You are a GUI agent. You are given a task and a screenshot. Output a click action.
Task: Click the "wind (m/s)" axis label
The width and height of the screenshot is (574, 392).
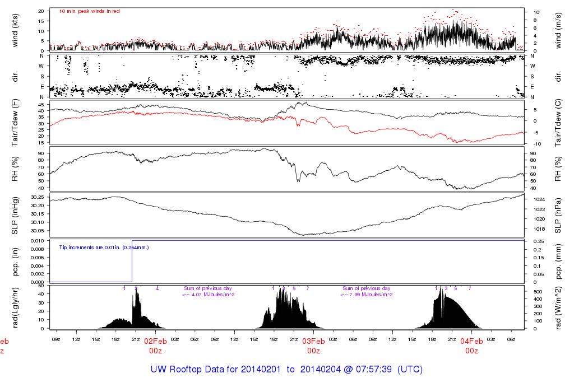click(558, 30)
